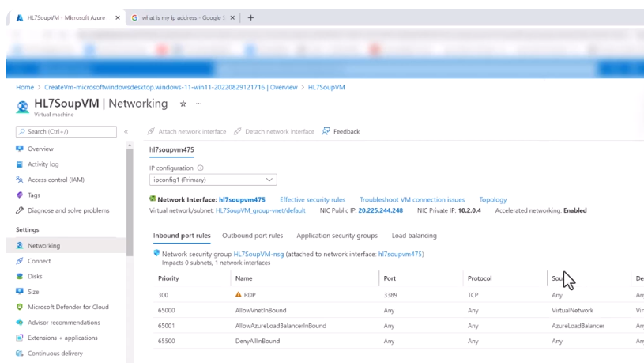Open the CreateVm deployment Overview breadcrumb
Viewport: 644px width, 363px height.
click(x=171, y=87)
